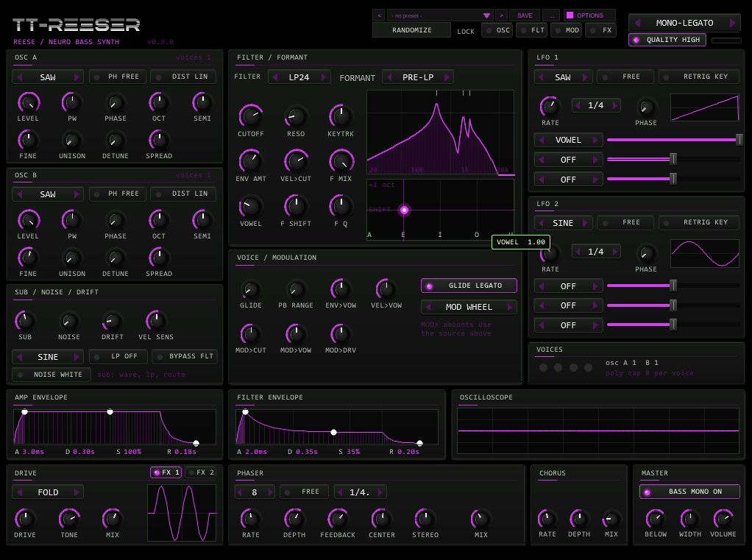Click the OSC B SPREAD knob
752x560 pixels.
pos(159,258)
